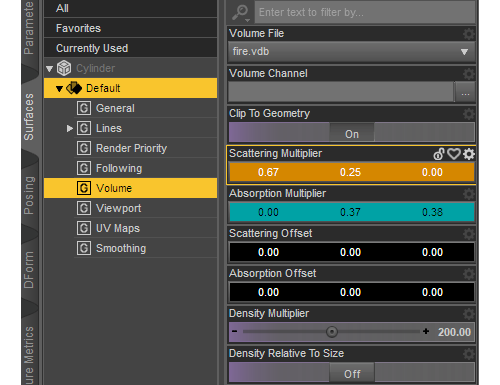Collapse the Cylinder tree node
The height and width of the screenshot is (385, 500).
point(50,69)
